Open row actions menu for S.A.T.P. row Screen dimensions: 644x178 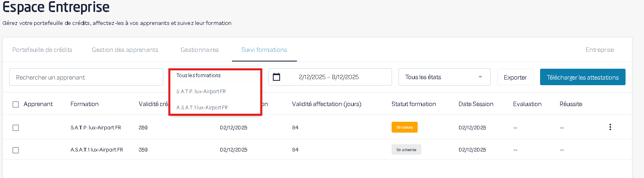610,127
